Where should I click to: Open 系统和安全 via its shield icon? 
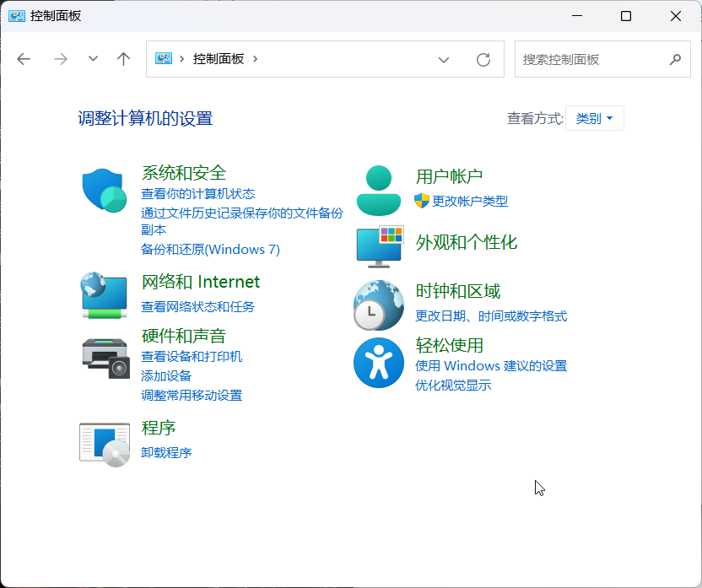click(103, 189)
